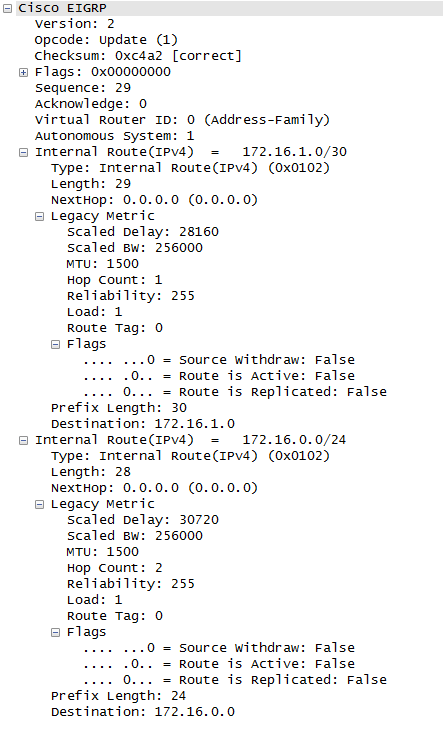Collapse first Legacy Metric section

click(40, 216)
